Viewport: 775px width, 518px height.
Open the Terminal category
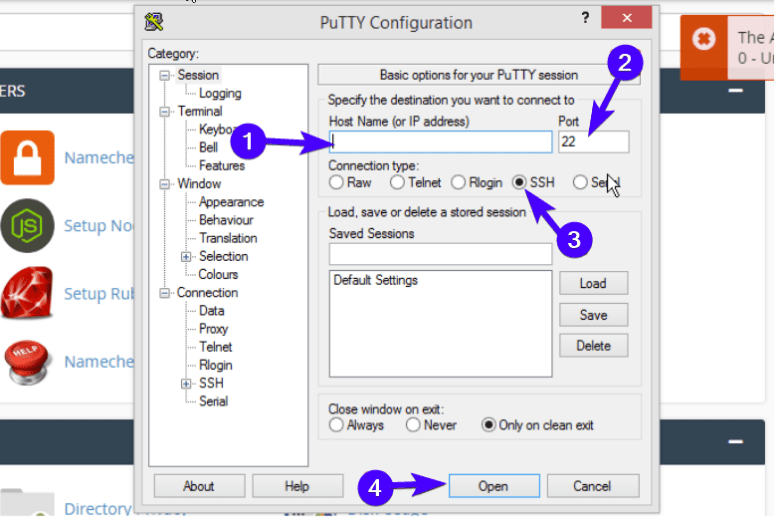coord(200,111)
